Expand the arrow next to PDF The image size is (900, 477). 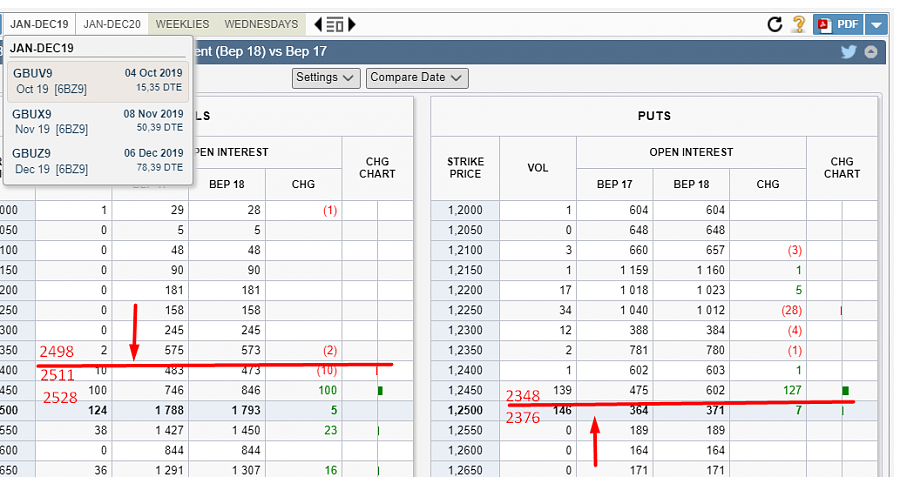tap(875, 24)
